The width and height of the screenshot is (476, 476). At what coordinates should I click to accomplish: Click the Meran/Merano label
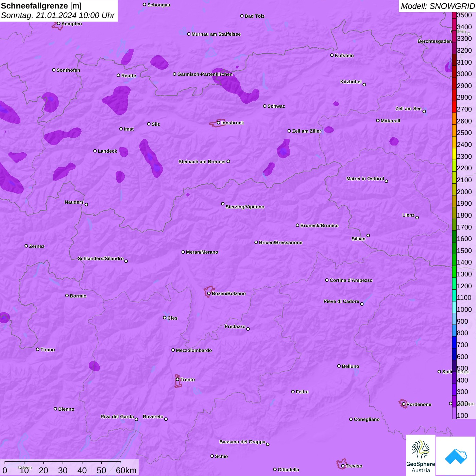(202, 252)
